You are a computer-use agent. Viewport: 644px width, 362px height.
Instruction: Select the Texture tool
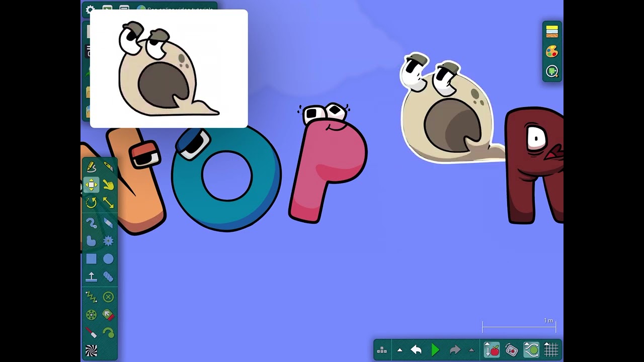[x=91, y=350]
